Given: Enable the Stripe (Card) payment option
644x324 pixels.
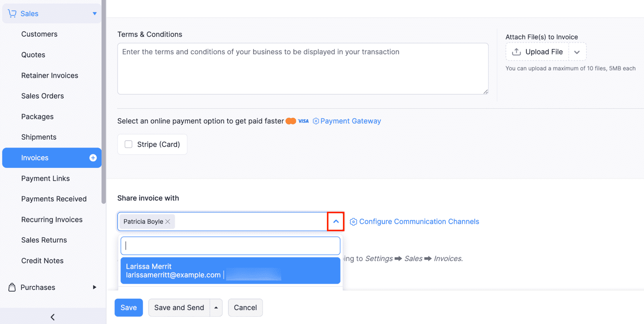Looking at the screenshot, I should [128, 144].
